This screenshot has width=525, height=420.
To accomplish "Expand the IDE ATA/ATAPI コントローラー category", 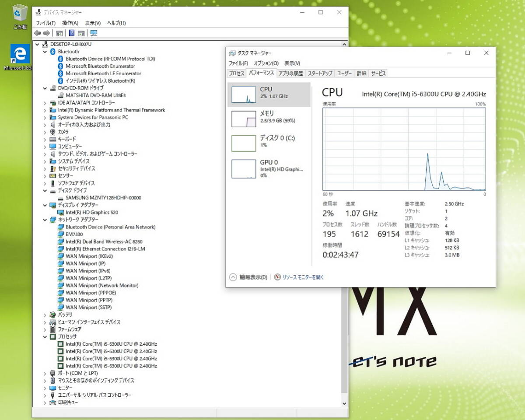I will point(45,103).
